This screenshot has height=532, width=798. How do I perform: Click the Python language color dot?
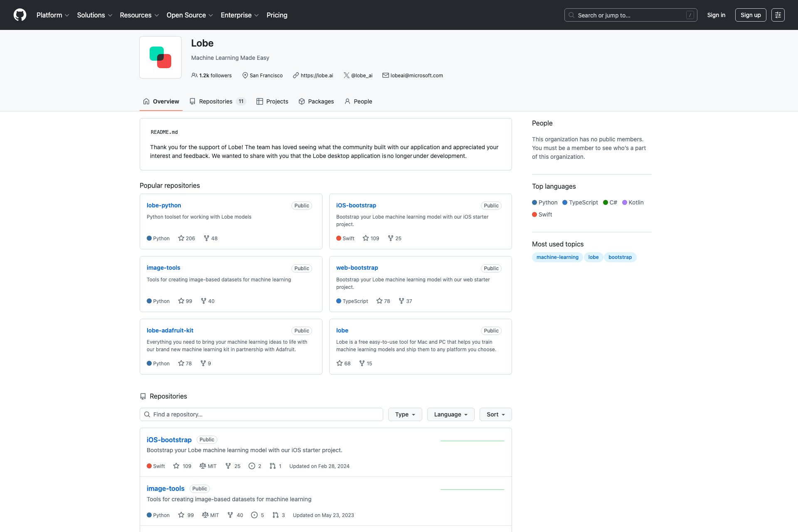tap(534, 202)
